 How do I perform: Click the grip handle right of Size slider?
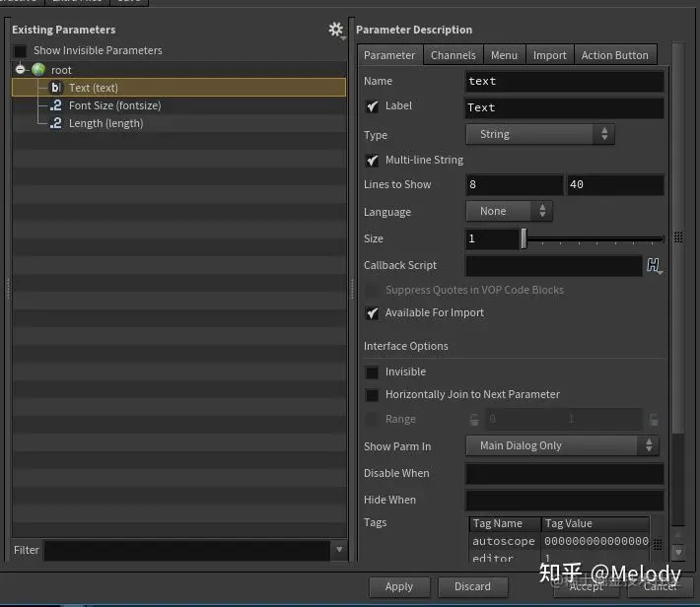coord(678,237)
